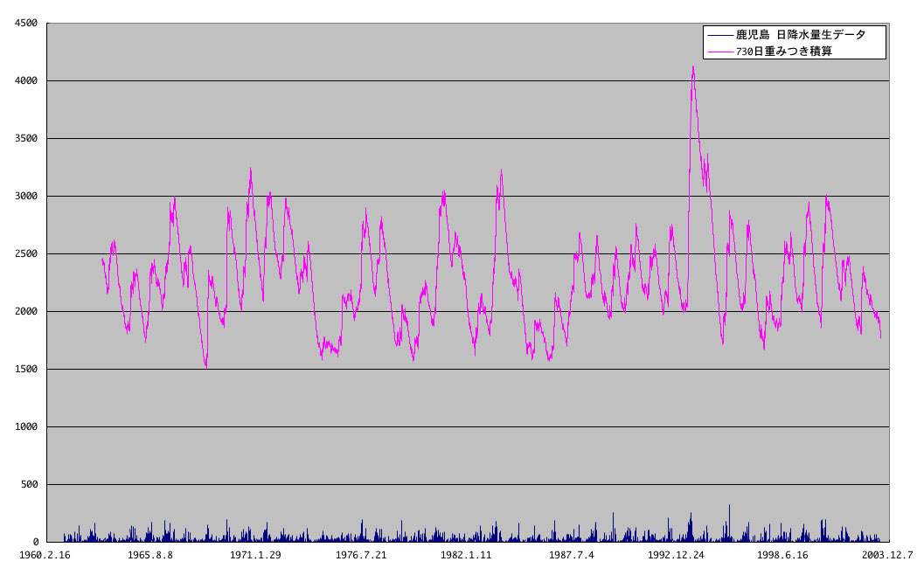Click the 1987.7.4 date label

[x=571, y=555]
